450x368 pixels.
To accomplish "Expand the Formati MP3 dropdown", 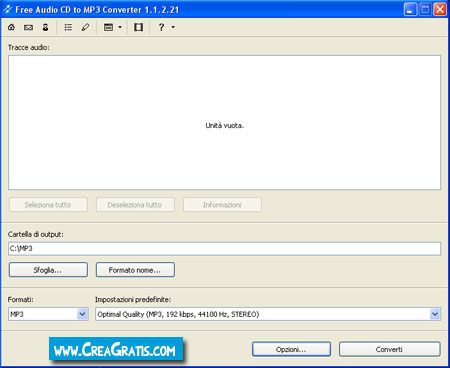I will (82, 314).
